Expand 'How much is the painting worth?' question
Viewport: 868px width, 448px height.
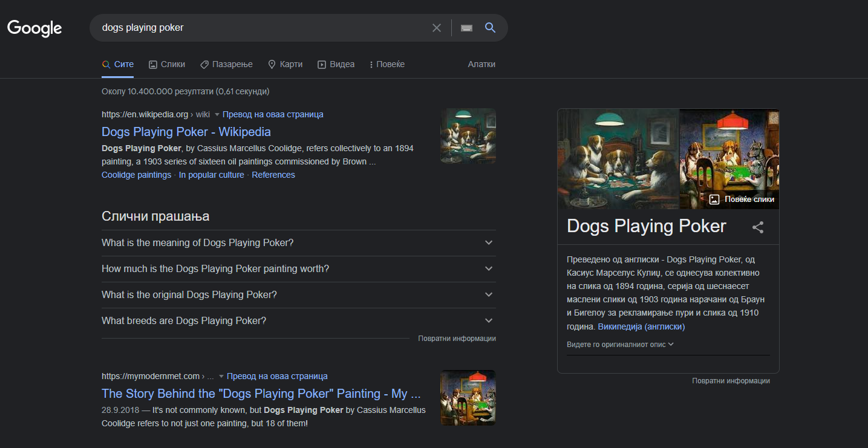click(299, 269)
